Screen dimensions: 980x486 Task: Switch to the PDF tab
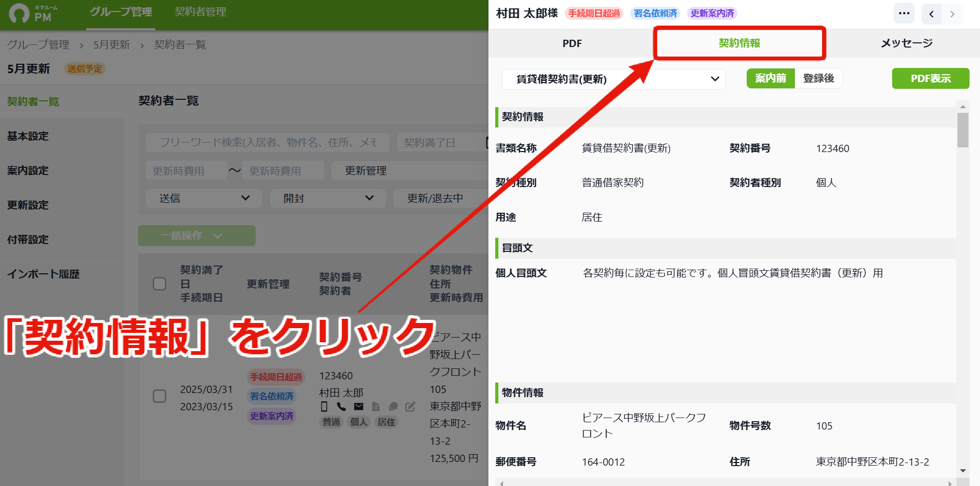[x=572, y=43]
